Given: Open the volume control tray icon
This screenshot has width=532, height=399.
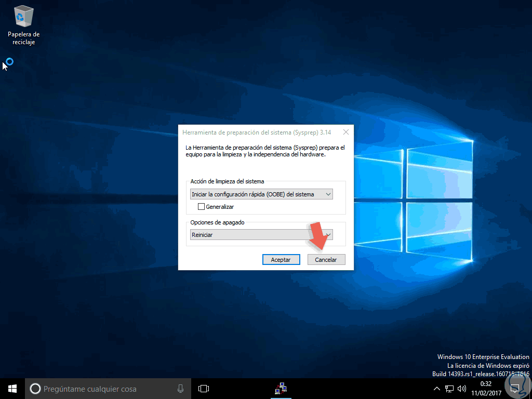Looking at the screenshot, I should tap(462, 389).
